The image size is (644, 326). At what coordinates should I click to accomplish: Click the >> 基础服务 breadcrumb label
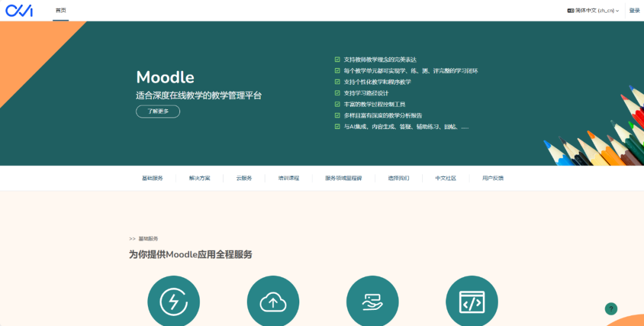click(143, 238)
